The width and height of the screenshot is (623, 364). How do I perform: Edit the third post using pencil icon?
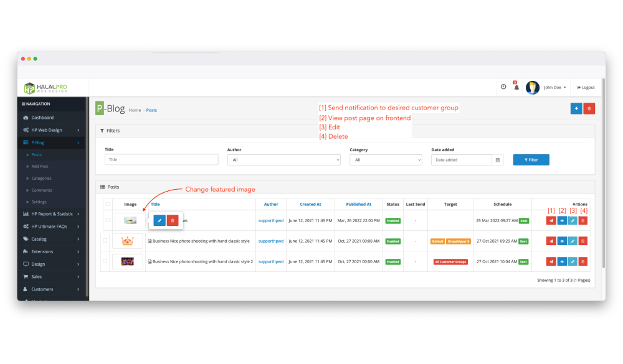pos(573,261)
